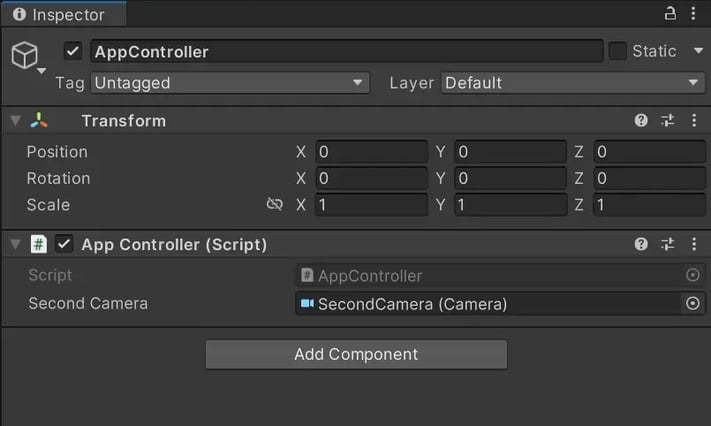Viewport: 711px width, 426px height.
Task: Click the GameObject cube icon selector
Action: pyautogui.click(x=25, y=55)
